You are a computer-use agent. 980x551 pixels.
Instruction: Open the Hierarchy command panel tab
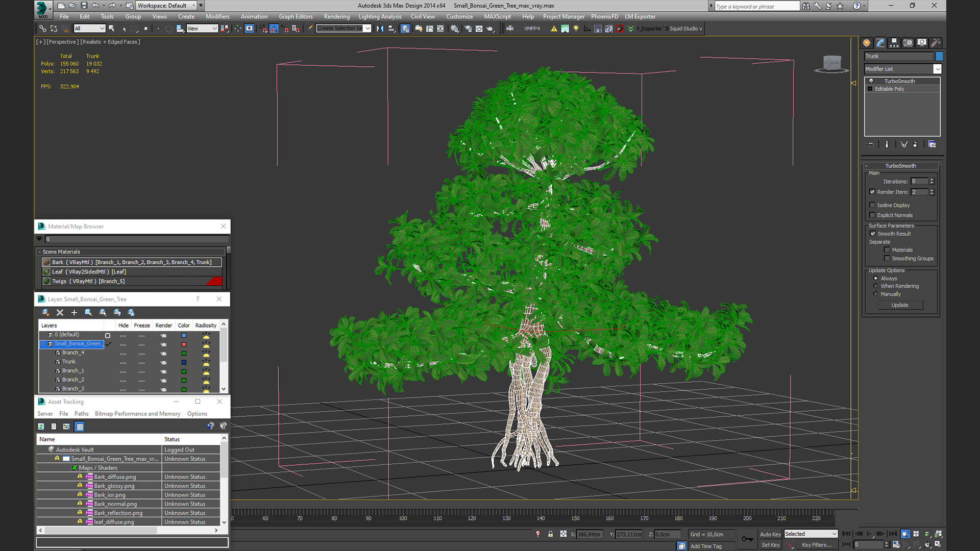[x=894, y=43]
